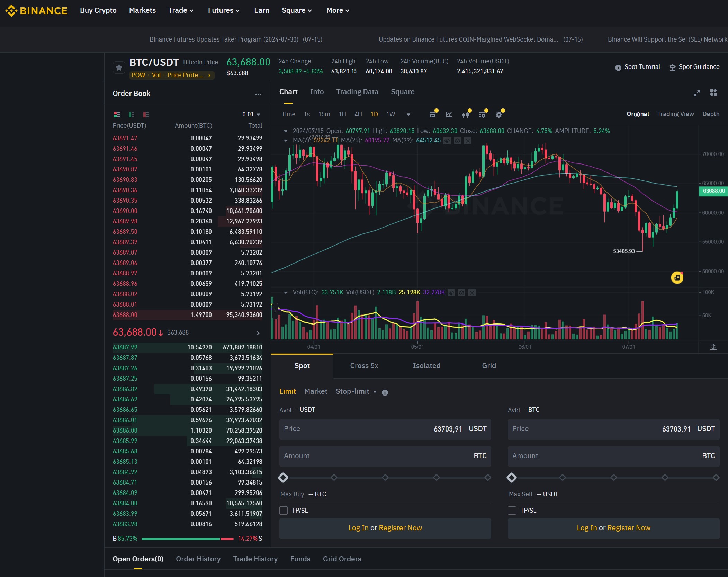Show sell orders only in order book
Screen dimensions: 728x577
coord(146,114)
